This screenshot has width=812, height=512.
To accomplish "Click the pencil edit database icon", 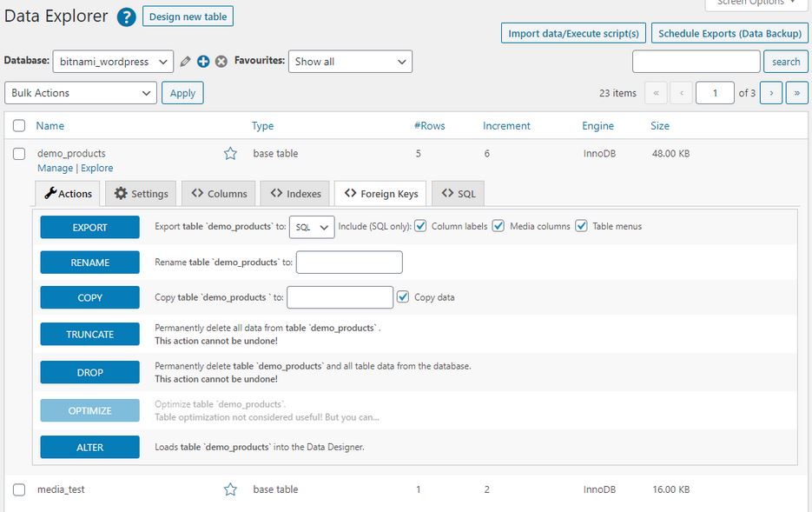I will click(185, 62).
